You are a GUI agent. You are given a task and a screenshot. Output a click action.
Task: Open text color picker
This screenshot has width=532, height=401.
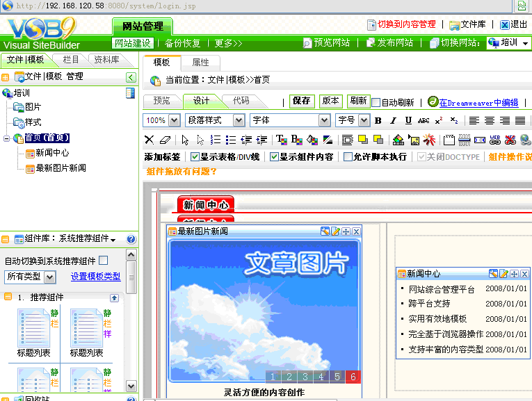[281, 140]
